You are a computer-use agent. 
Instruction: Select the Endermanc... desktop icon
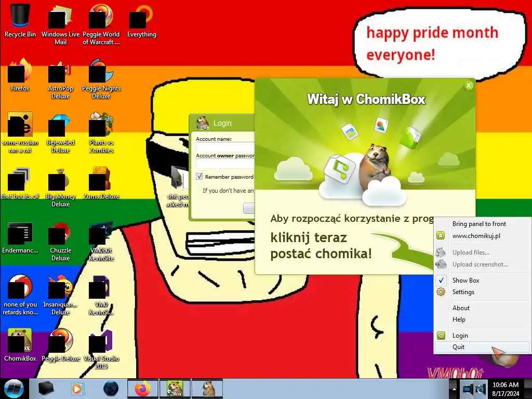(20, 237)
